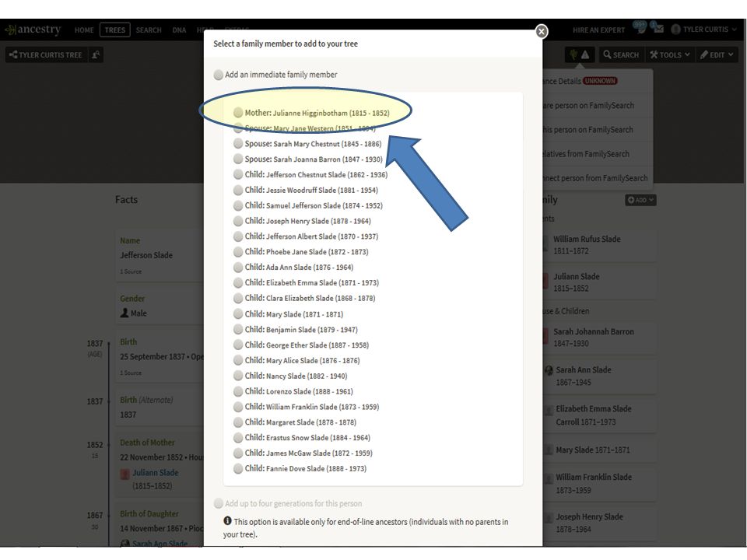Screen dimensions: 747x560
Task: Click the Tyler Curtis Tree button
Action: 45,54
